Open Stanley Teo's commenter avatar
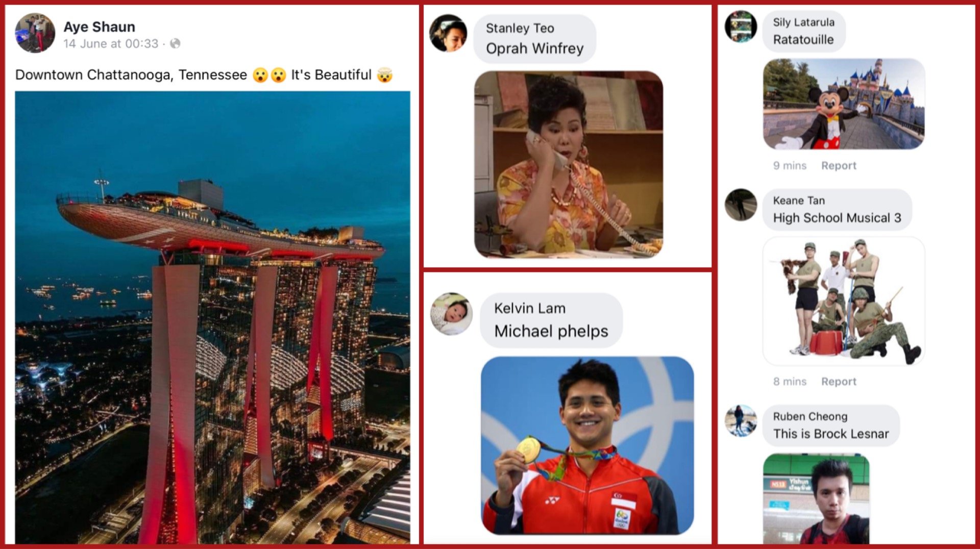 coord(448,33)
